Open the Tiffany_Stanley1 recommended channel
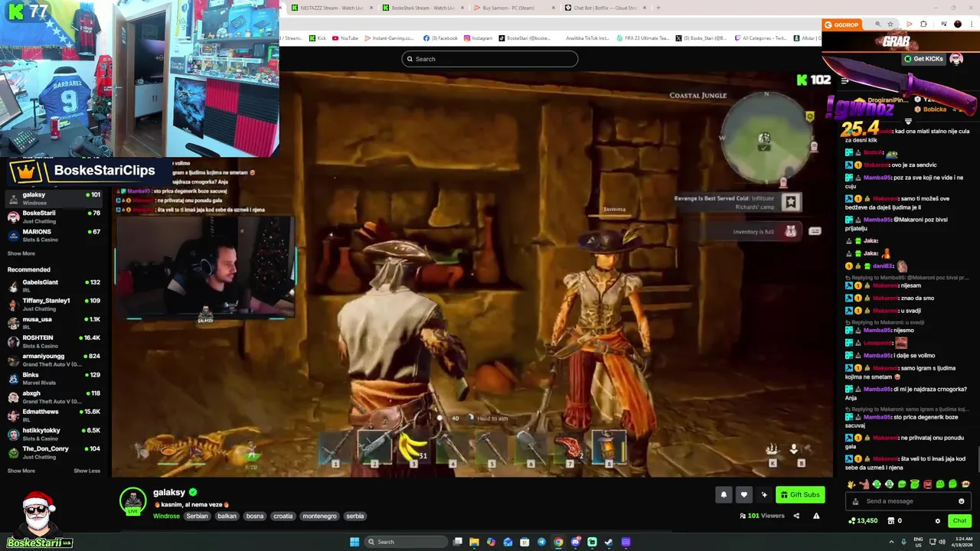The width and height of the screenshot is (980, 551). tap(54, 304)
